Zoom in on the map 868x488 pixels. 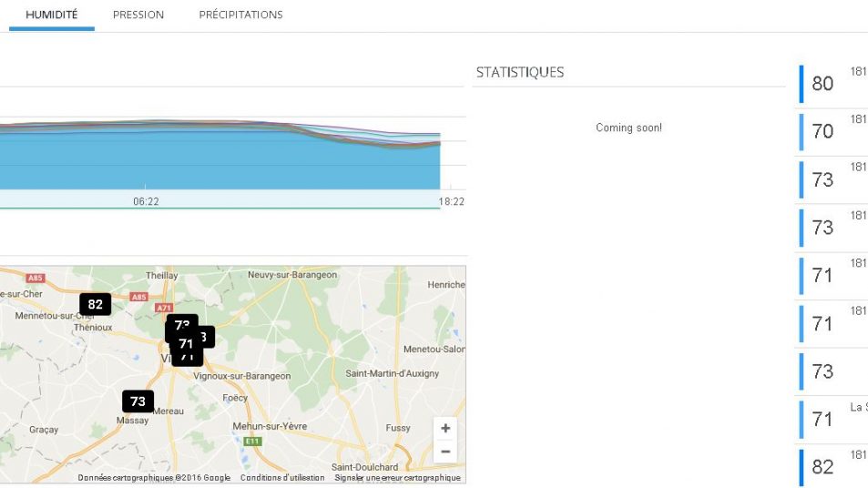(x=445, y=429)
